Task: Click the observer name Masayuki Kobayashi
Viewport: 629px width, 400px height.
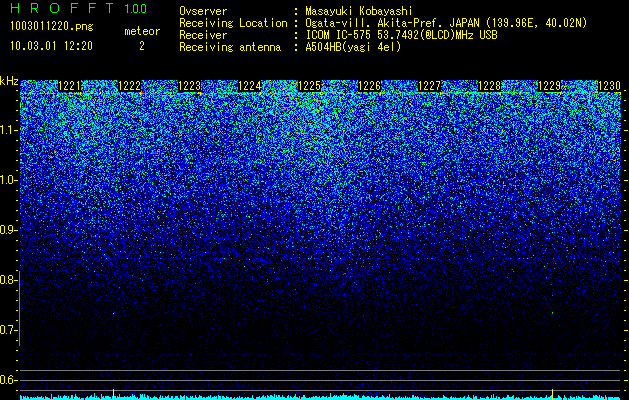Action: click(358, 11)
